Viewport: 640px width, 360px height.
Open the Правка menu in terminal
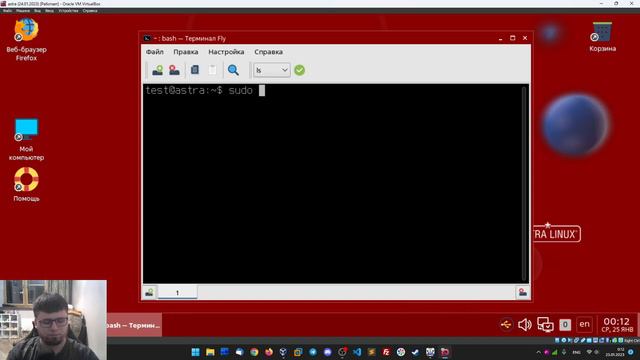pyautogui.click(x=186, y=52)
